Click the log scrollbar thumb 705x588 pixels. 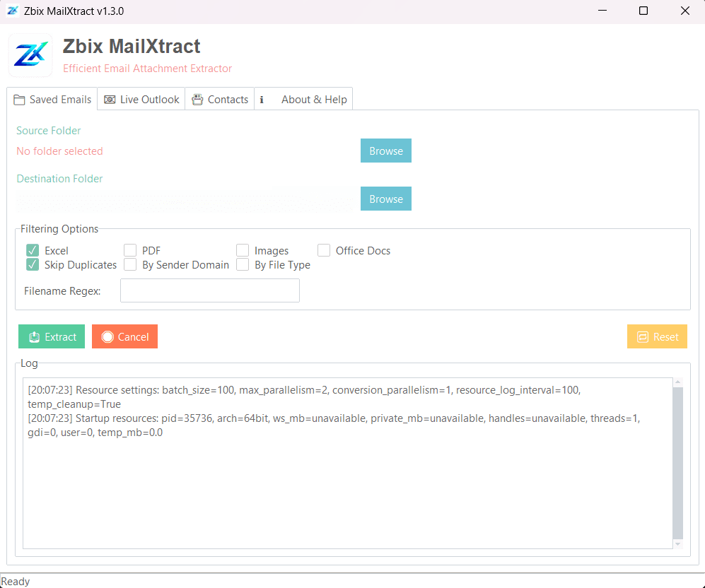[x=677, y=463]
